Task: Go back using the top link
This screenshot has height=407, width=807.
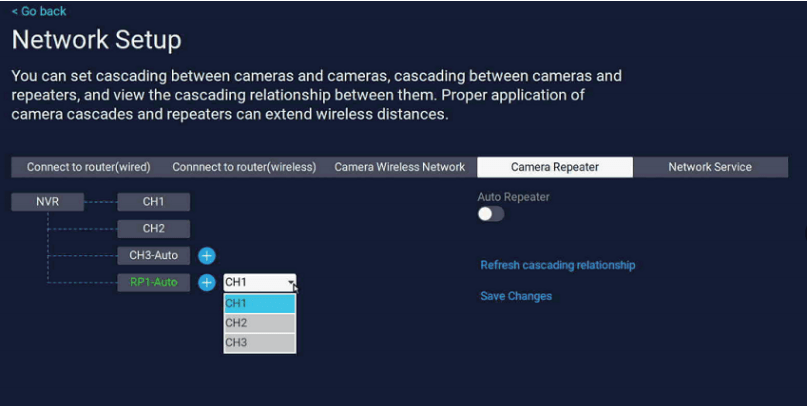Action: (39, 11)
